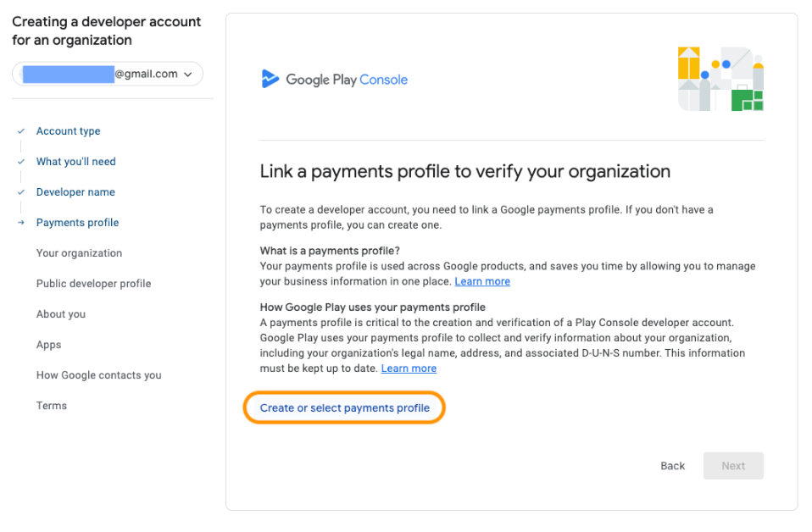This screenshot has width=812, height=532.
Task: Click checkmark icon beside Developer name
Action: (21, 192)
